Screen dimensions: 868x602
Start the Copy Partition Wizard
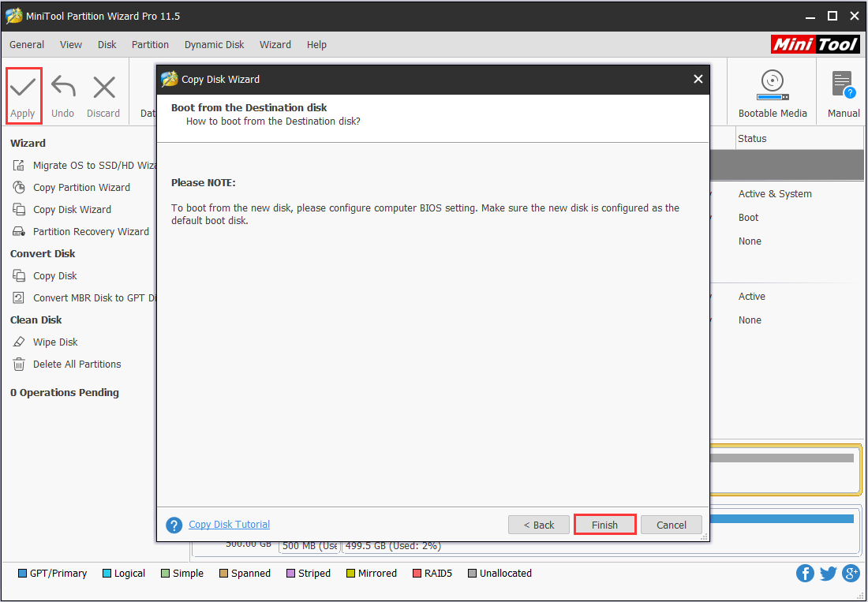[x=83, y=187]
